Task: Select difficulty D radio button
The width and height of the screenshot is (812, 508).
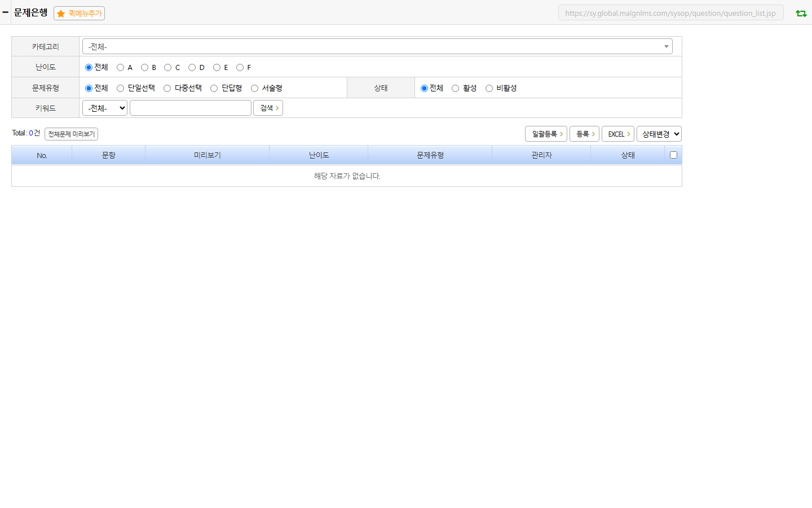Action: [x=192, y=68]
